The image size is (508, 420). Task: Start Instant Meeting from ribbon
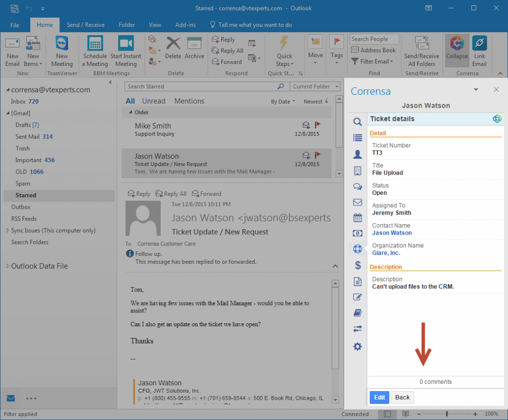point(126,52)
